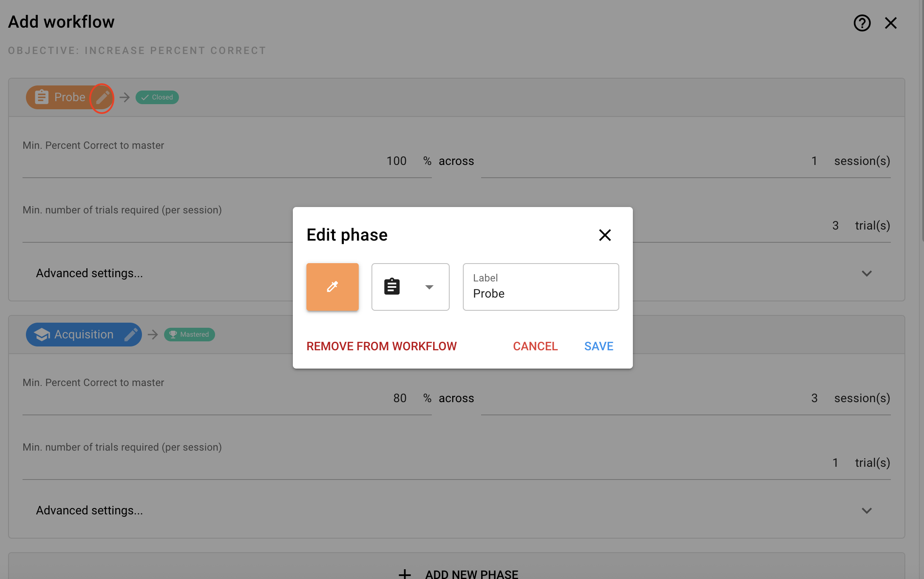Click the Probe phase pencil edit icon

click(102, 98)
